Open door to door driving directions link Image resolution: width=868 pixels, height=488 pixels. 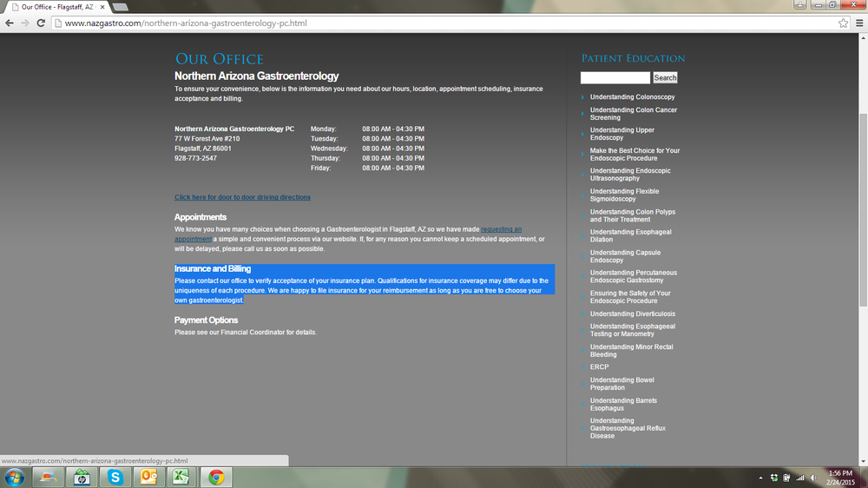[242, 197]
